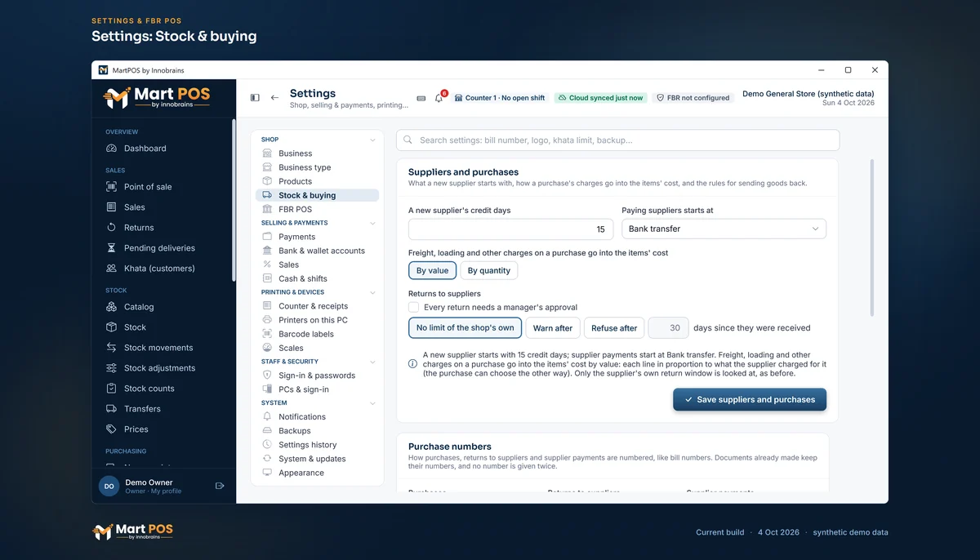Open PCs & sign-in settings
Viewport: 980px width, 560px height.
pyautogui.click(x=317, y=389)
